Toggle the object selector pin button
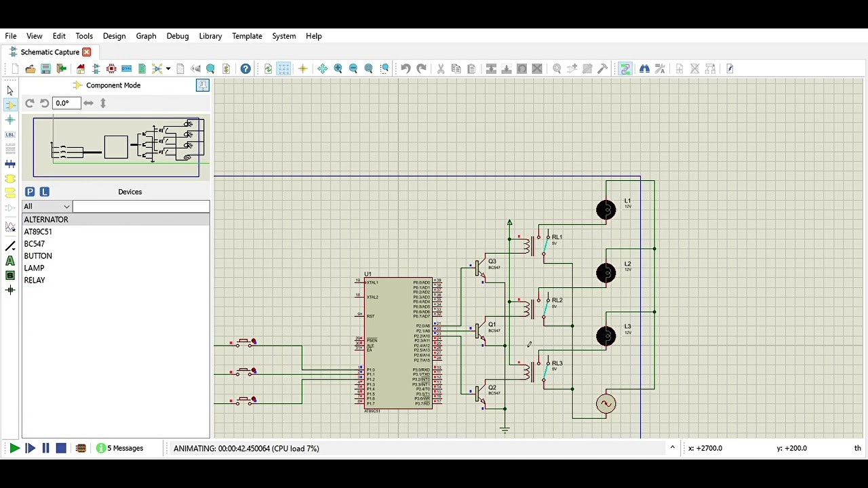Screen dimensions: 868x488 click(x=202, y=85)
